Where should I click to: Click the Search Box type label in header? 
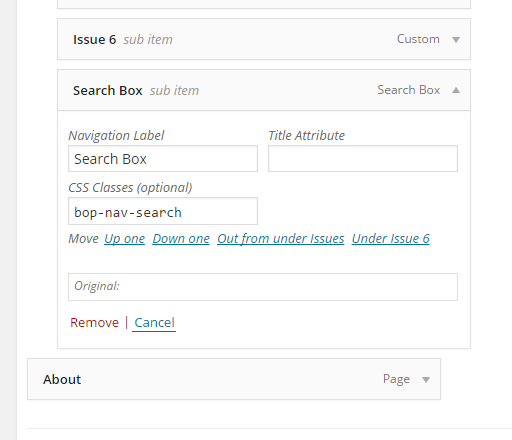click(x=409, y=90)
